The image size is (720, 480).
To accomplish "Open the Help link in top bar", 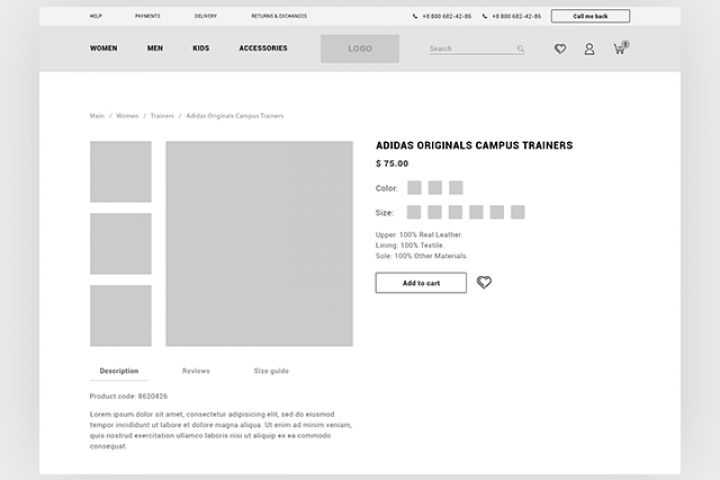I will point(96,16).
